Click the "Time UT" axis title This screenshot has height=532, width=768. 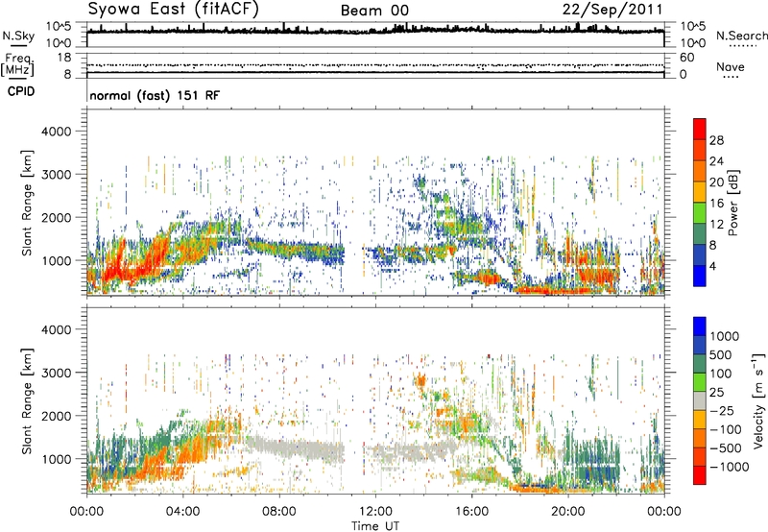click(375, 526)
